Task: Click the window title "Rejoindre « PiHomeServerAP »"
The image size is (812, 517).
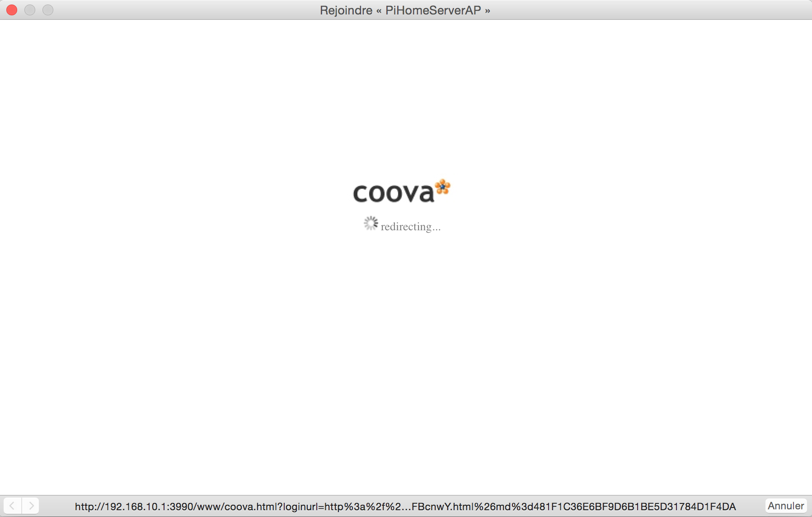Action: tap(405, 10)
